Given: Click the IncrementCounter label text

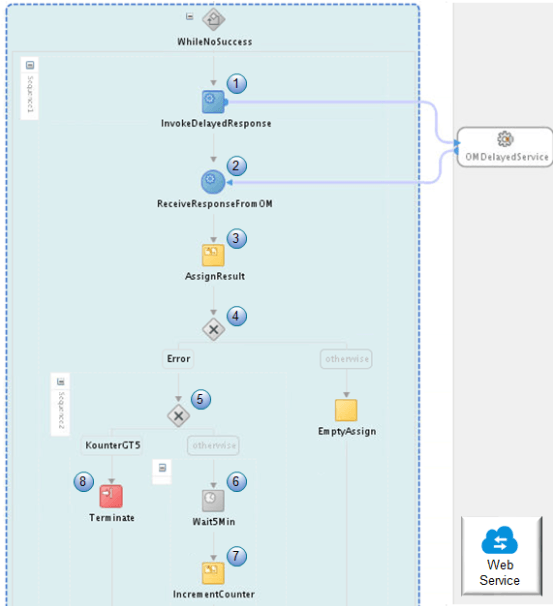Looking at the screenshot, I should point(214,594).
